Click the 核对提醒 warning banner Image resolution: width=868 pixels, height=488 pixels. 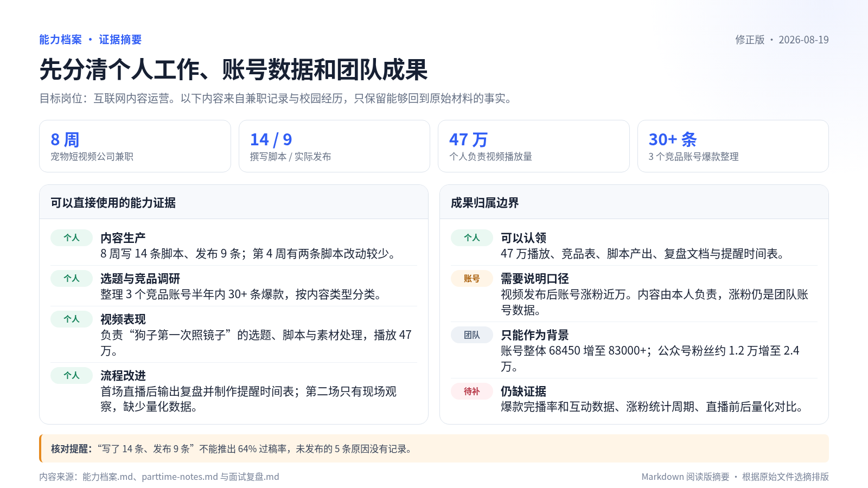434,448
